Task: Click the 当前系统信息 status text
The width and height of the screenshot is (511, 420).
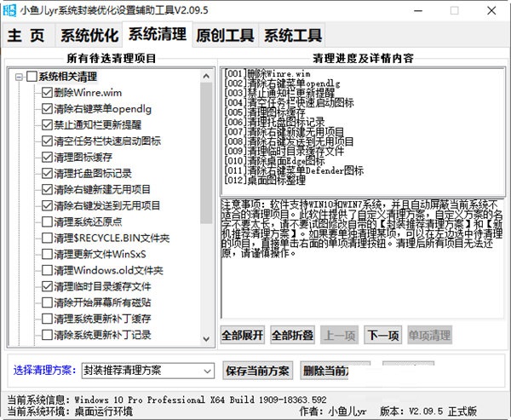Action: click(167, 400)
